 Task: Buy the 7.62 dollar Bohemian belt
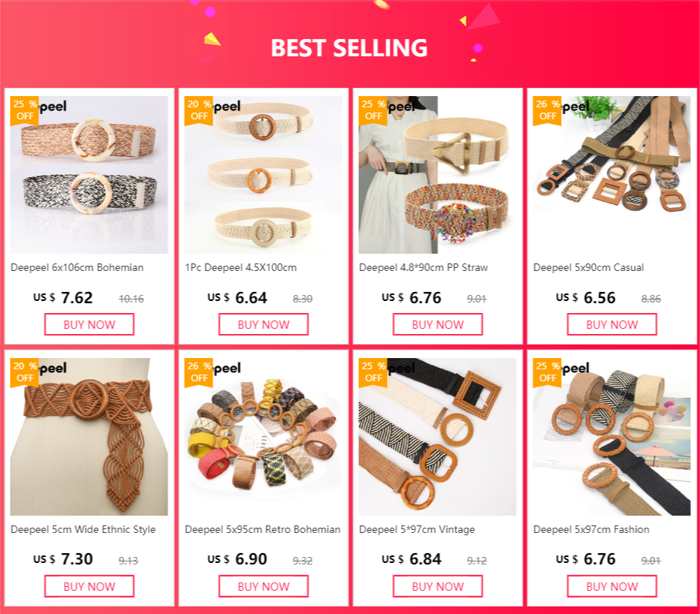pyautogui.click(x=89, y=324)
